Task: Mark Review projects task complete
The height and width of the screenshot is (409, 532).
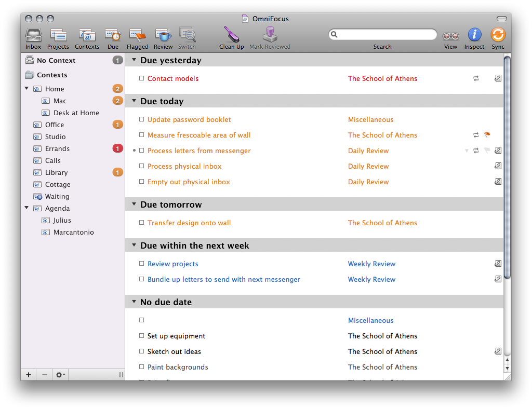Action: tap(141, 264)
